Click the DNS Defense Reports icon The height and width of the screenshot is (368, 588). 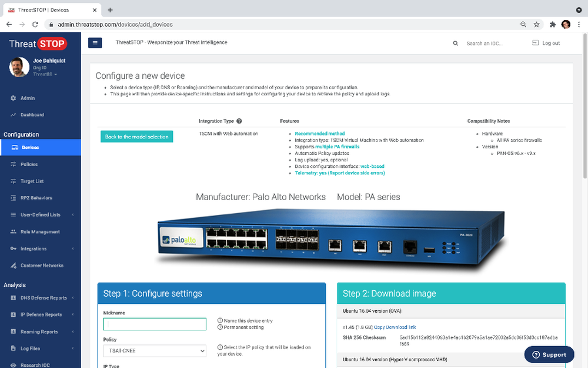point(13,298)
